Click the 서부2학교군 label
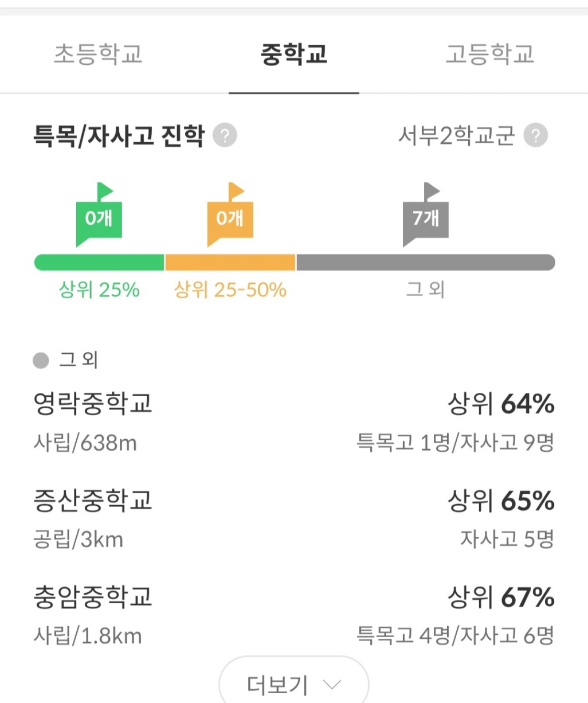Image resolution: width=588 pixels, height=703 pixels. coord(457,136)
